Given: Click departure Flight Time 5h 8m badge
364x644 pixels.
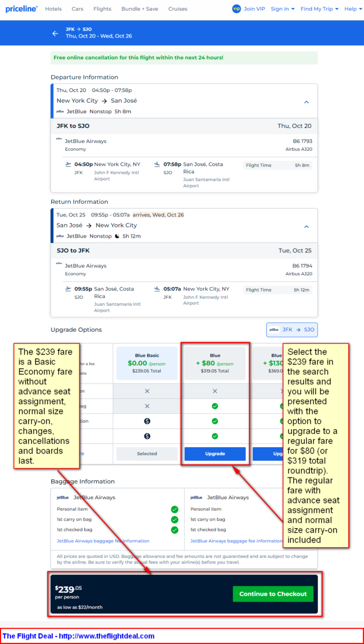Looking at the screenshot, I should [x=278, y=165].
